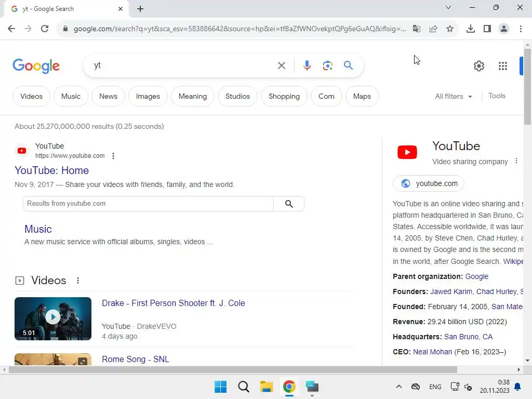Click the vertical page scrollbar
Screen dimensions: 532x399
528,87
